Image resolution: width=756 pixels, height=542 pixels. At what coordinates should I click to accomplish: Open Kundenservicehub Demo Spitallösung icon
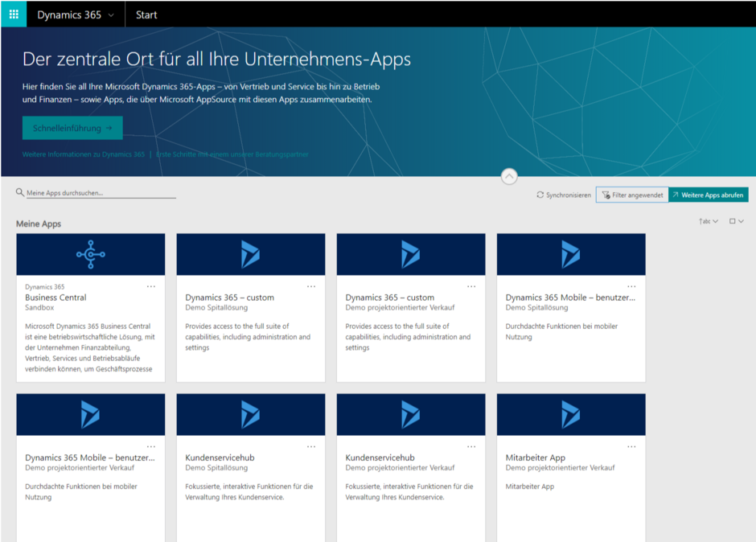click(x=251, y=414)
